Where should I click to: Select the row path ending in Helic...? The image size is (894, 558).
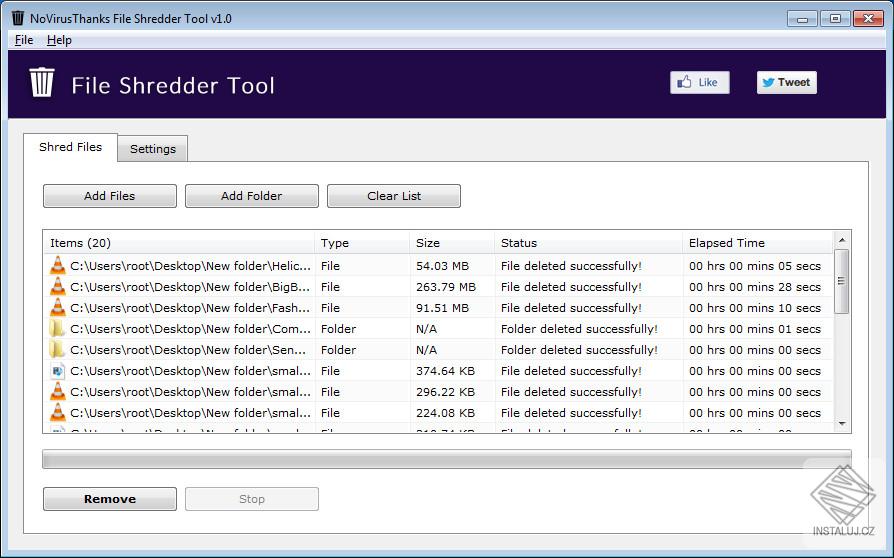click(x=190, y=266)
